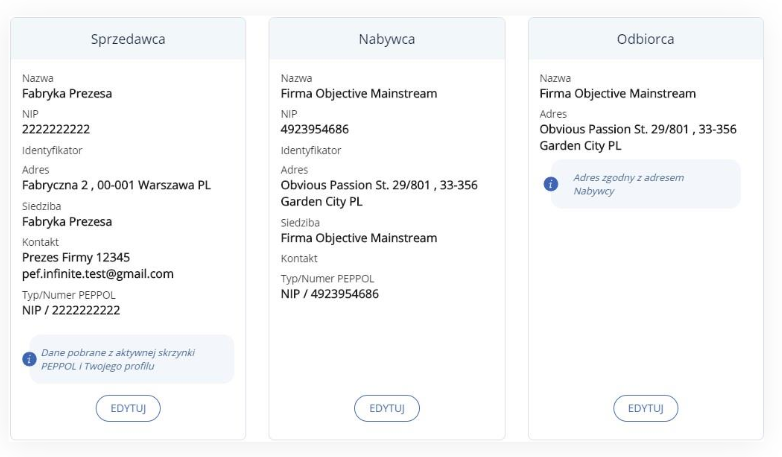The height and width of the screenshot is (457, 782).
Task: Click Odbiorca name Firma Objective Mainstream
Action: click(617, 93)
